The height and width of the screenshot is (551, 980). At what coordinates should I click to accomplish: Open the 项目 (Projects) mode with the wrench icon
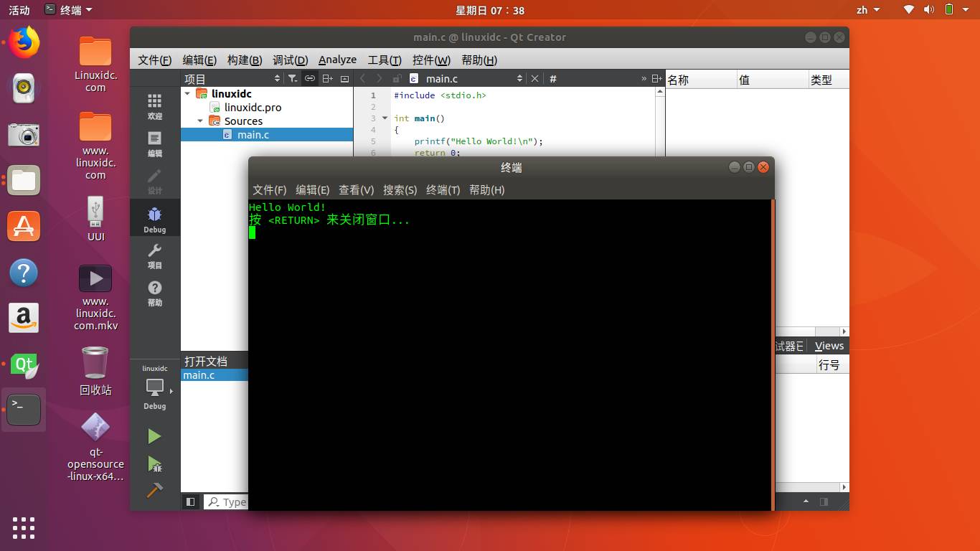pyautogui.click(x=155, y=255)
